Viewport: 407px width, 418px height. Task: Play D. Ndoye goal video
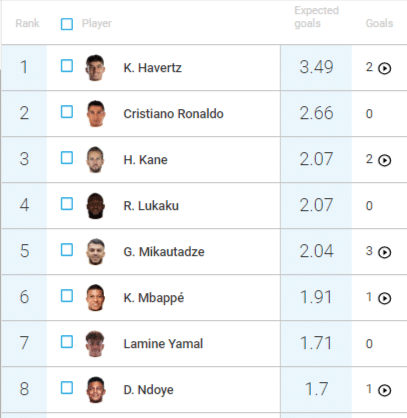coord(384,390)
